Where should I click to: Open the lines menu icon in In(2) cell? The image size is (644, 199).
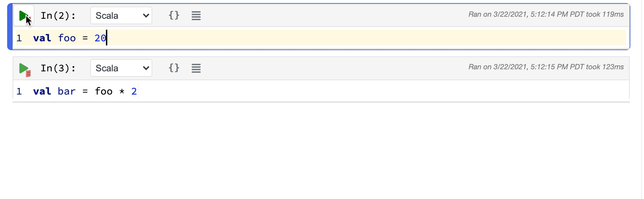point(196,16)
